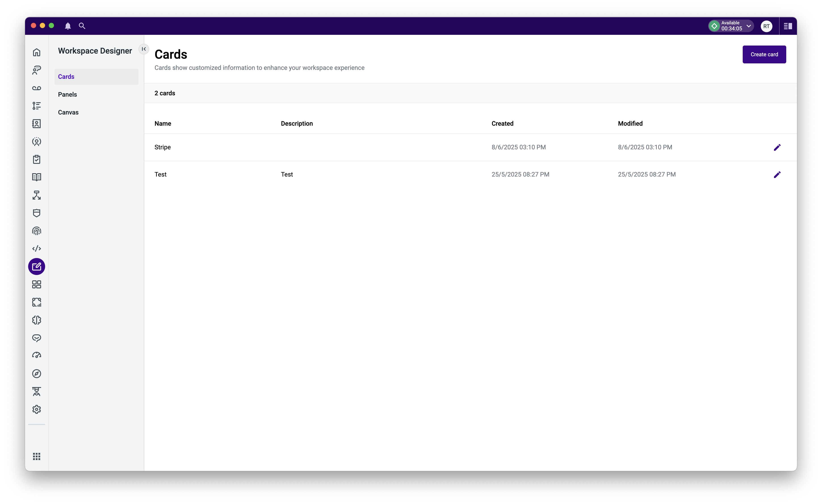822x504 pixels.
Task: Open the brain AI icon
Action: [x=37, y=320]
